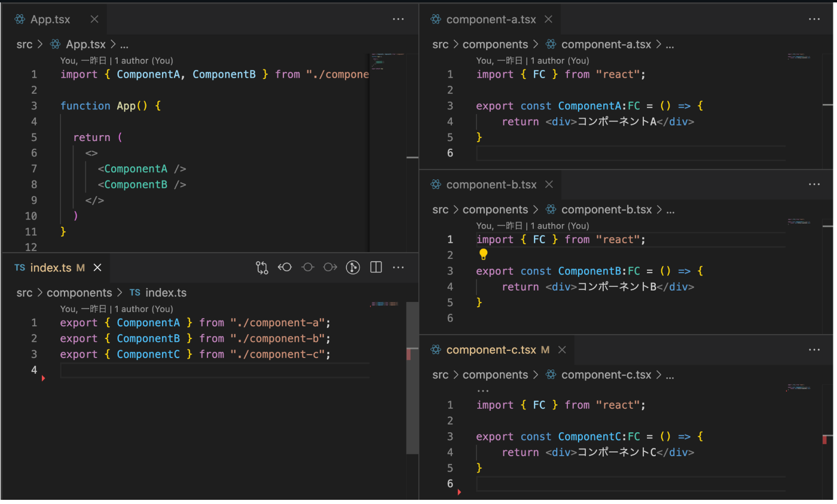Click blame annotation above component-a.tsx line 1
Screen dimensions: 837x504
point(533,60)
